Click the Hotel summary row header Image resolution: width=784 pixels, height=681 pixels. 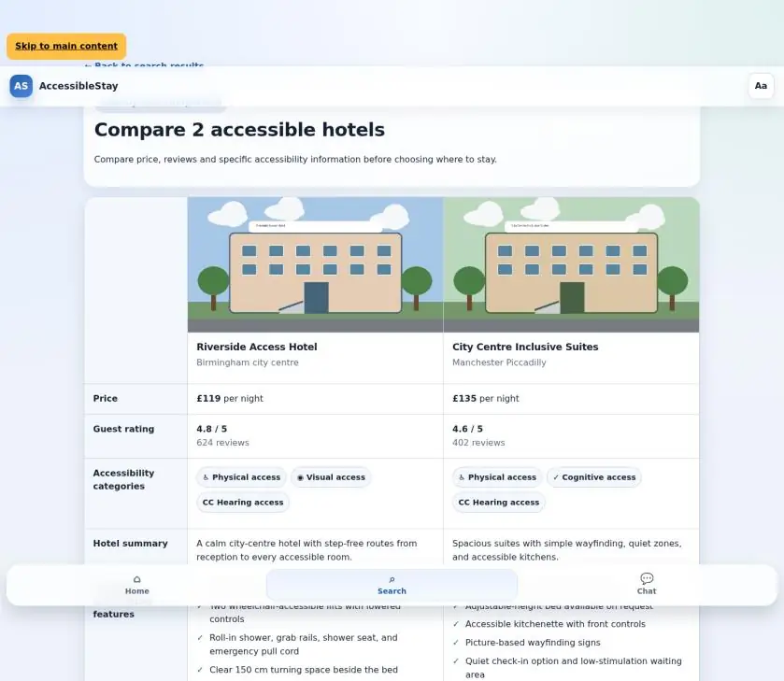point(130,544)
